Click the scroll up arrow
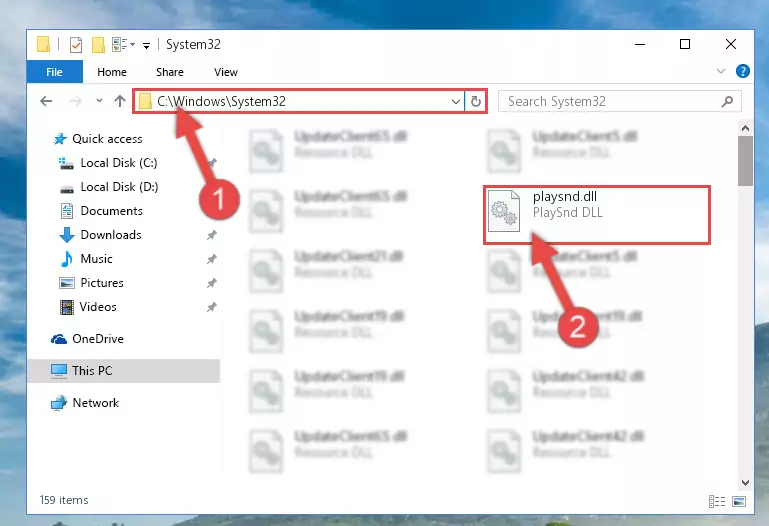The height and width of the screenshot is (526, 769). pos(745,128)
